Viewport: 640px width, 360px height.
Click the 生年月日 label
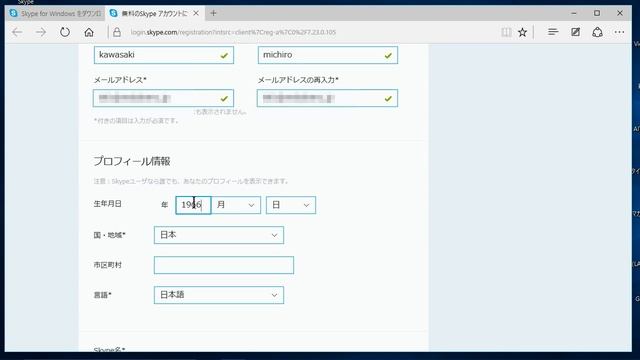pos(107,204)
